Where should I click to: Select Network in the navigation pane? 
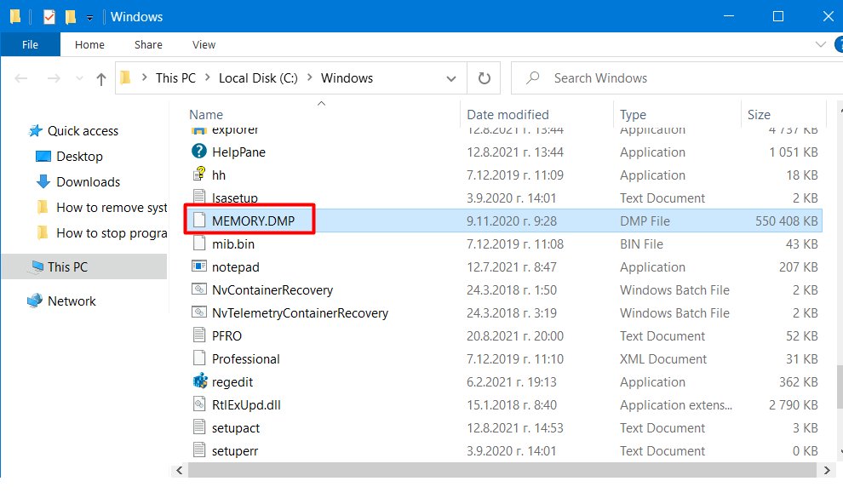coord(72,301)
